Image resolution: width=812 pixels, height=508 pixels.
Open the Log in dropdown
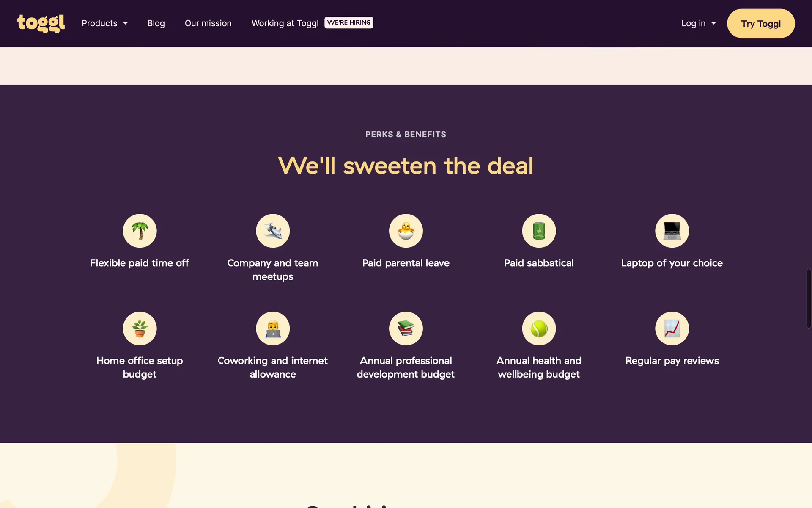698,23
